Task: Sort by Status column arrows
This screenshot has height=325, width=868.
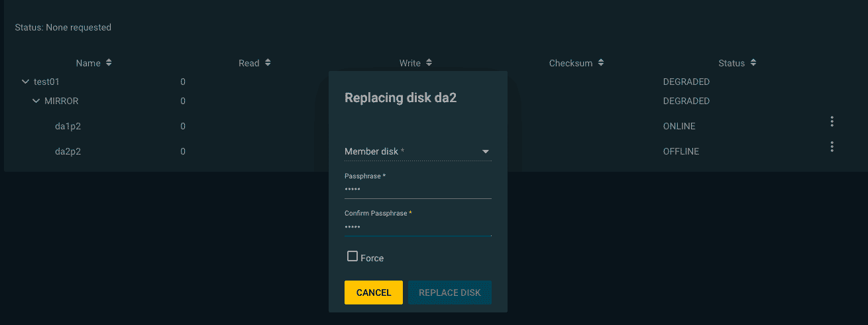Action: (753, 63)
